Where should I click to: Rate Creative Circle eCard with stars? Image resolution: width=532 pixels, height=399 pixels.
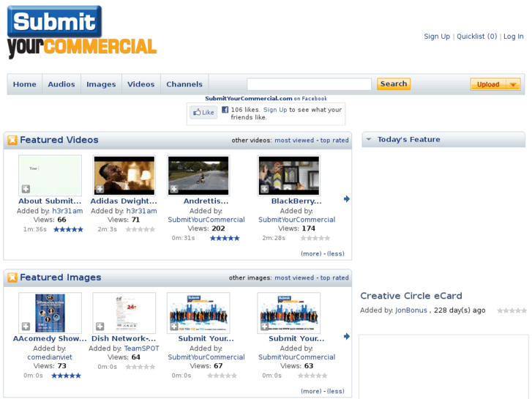(512, 310)
